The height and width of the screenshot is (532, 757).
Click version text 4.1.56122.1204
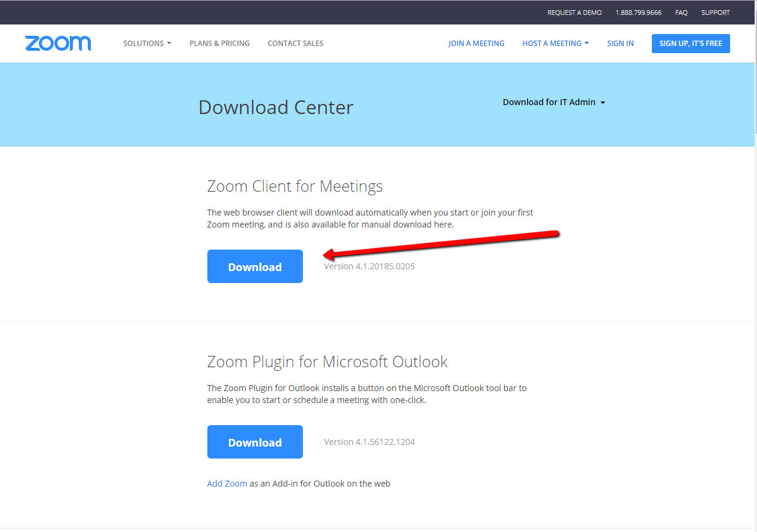click(369, 442)
